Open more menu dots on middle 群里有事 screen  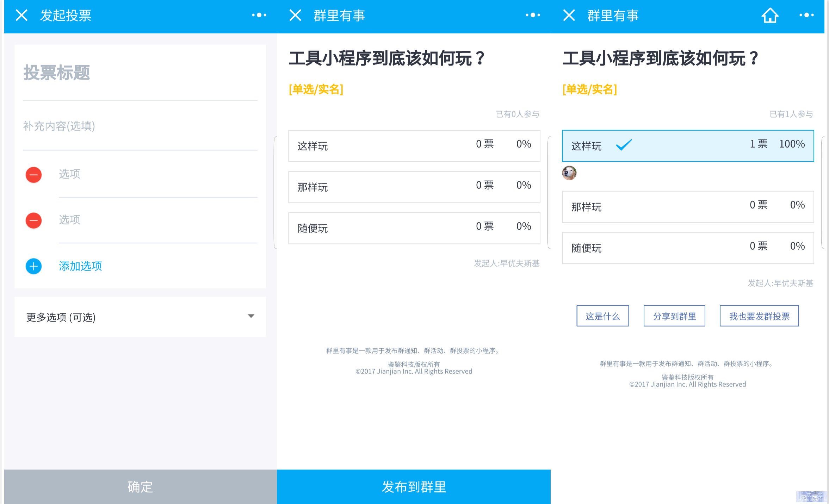pos(533,15)
